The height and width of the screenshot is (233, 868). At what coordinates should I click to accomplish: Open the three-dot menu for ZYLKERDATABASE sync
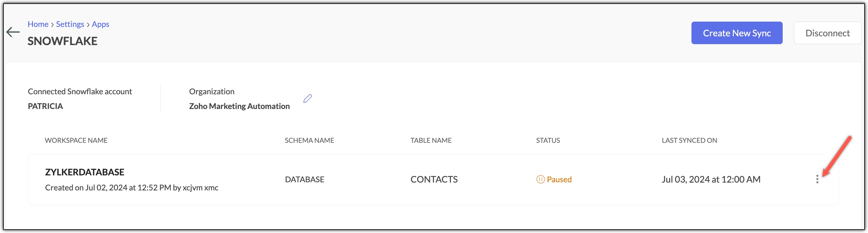817,179
